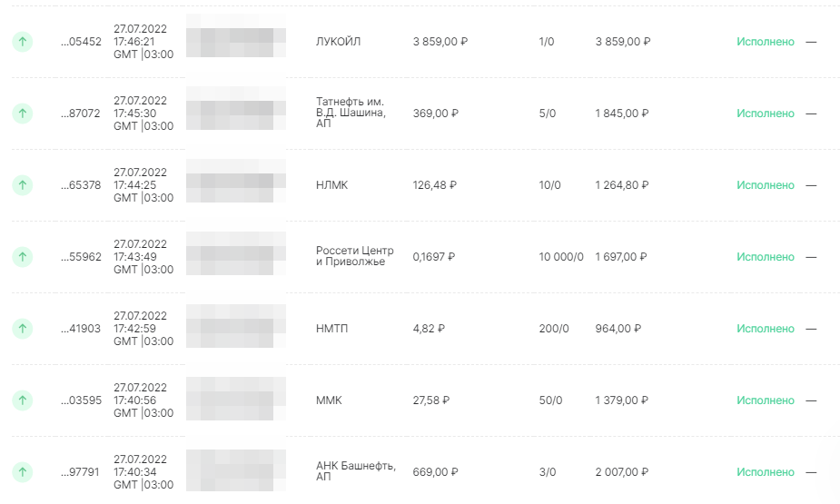This screenshot has width=840, height=504.
Task: Click the ММК instrument name
Action: point(329,400)
